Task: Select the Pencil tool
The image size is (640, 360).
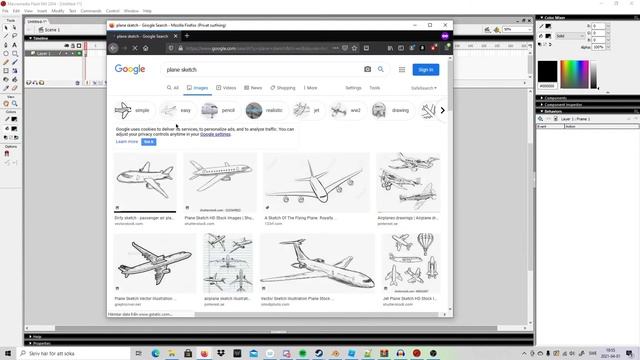Action: [6, 62]
